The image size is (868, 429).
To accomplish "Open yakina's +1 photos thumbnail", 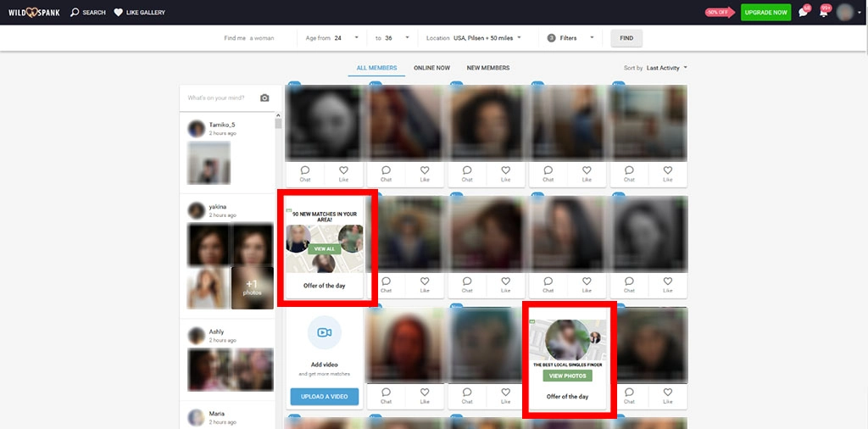I will click(252, 288).
